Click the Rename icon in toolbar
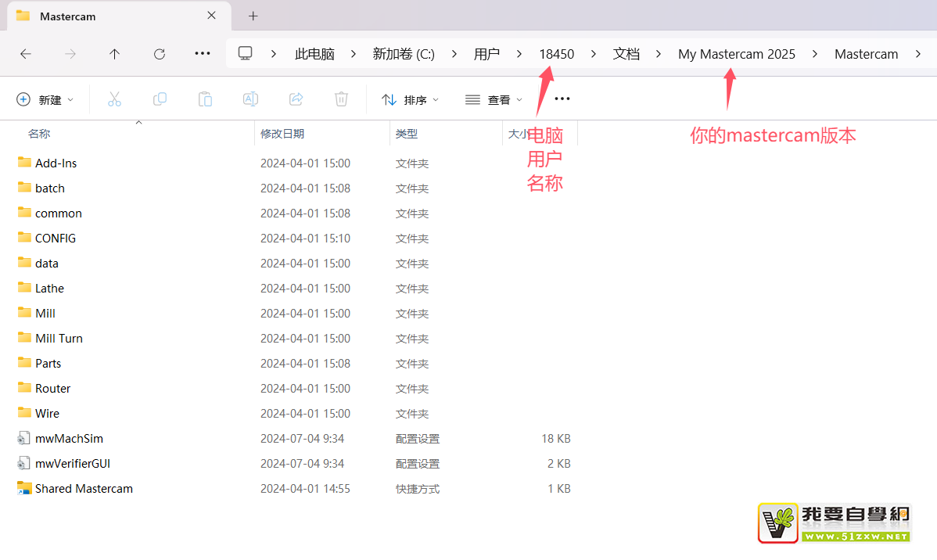This screenshot has width=937, height=560. pyautogui.click(x=250, y=99)
